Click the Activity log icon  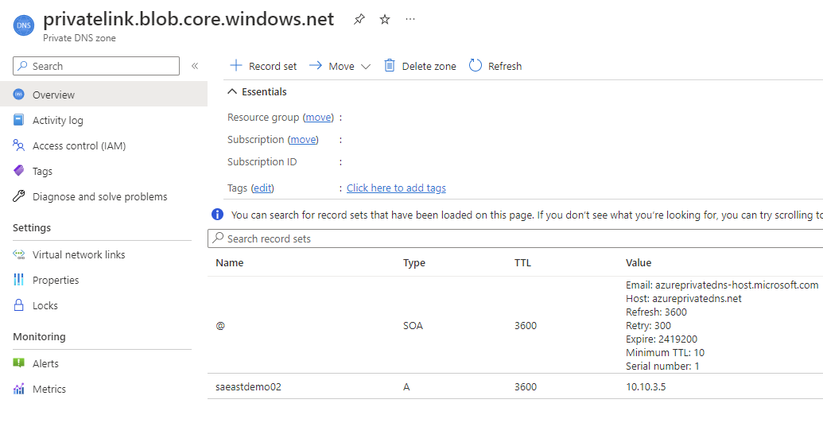[18, 120]
